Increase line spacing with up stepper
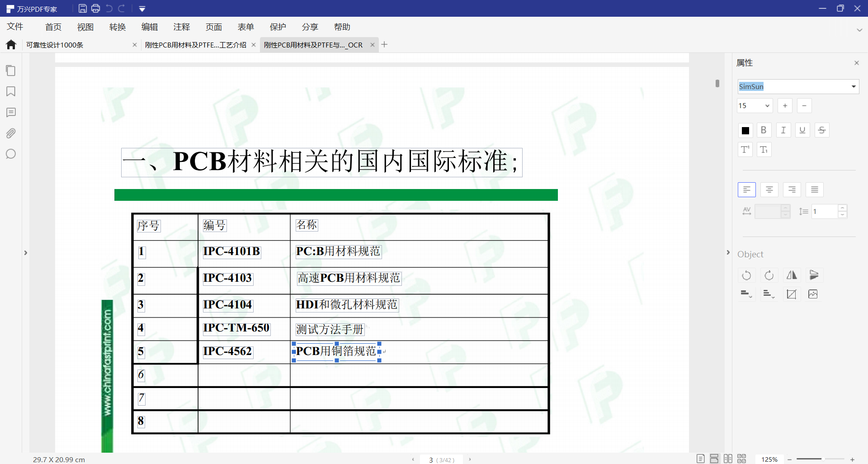 (x=842, y=208)
